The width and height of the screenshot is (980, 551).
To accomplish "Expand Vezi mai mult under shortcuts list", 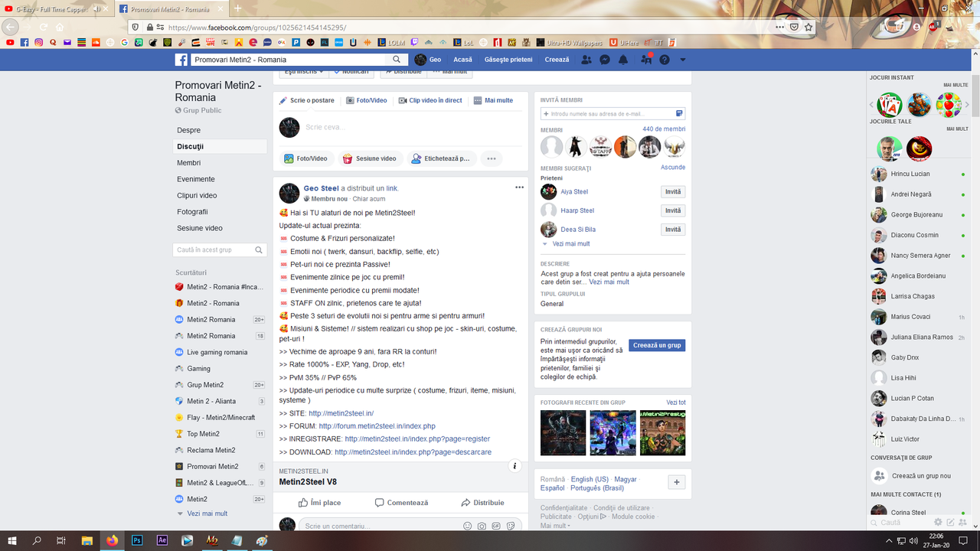I will click(202, 514).
